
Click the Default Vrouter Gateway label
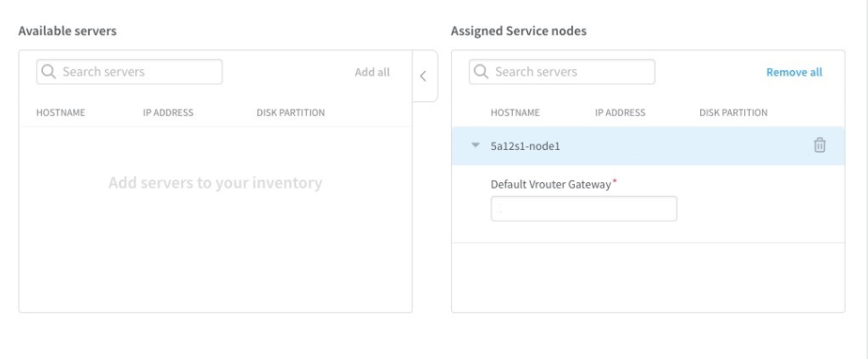point(551,184)
